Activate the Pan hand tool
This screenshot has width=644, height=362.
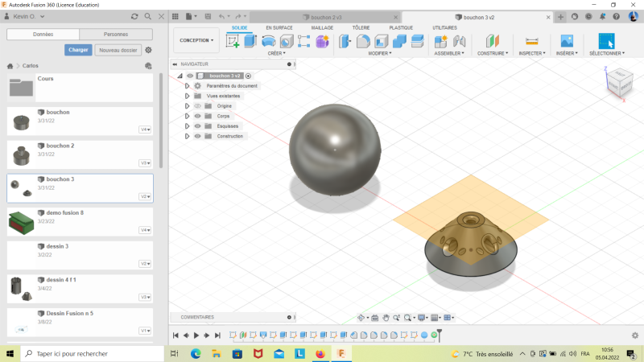pos(386,318)
